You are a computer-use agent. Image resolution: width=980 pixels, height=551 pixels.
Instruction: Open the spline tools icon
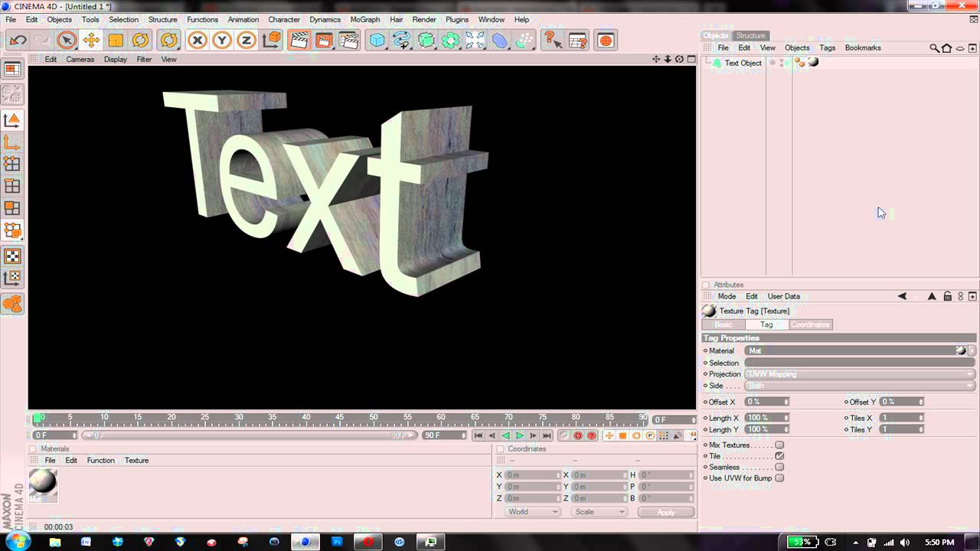click(402, 41)
